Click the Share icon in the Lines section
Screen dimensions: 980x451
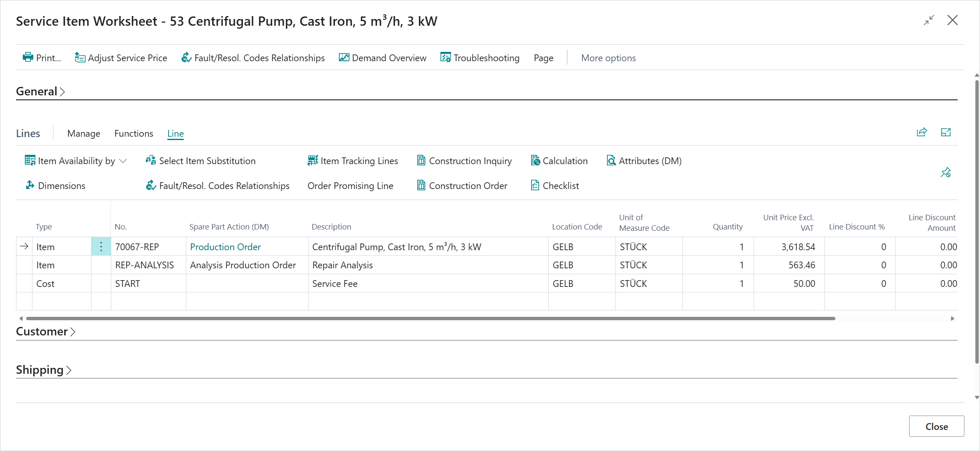(921, 132)
